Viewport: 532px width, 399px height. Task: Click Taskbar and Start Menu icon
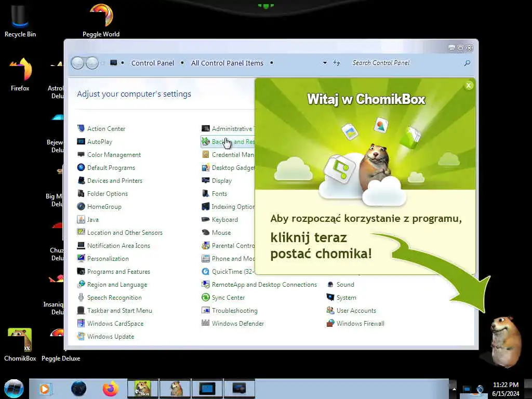(x=81, y=310)
